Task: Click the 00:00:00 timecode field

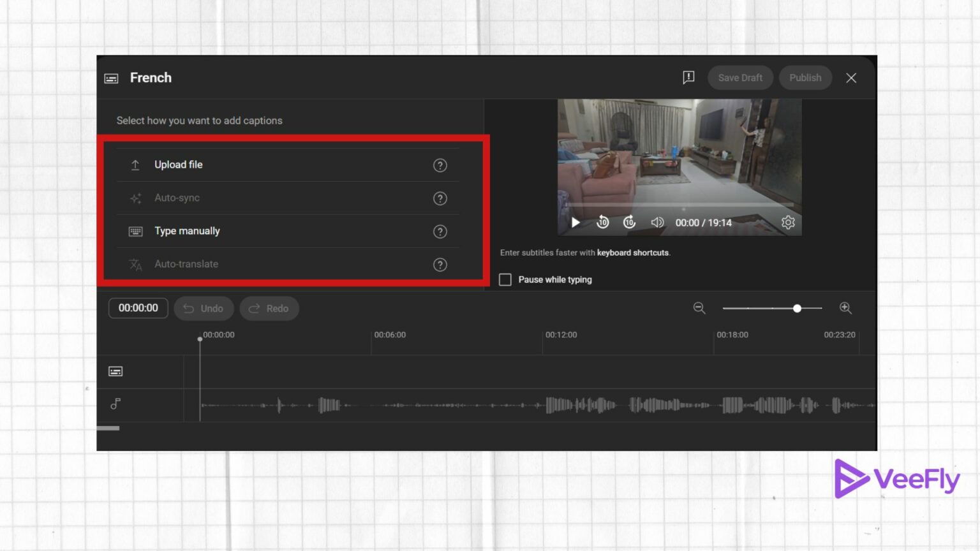Action: tap(138, 308)
